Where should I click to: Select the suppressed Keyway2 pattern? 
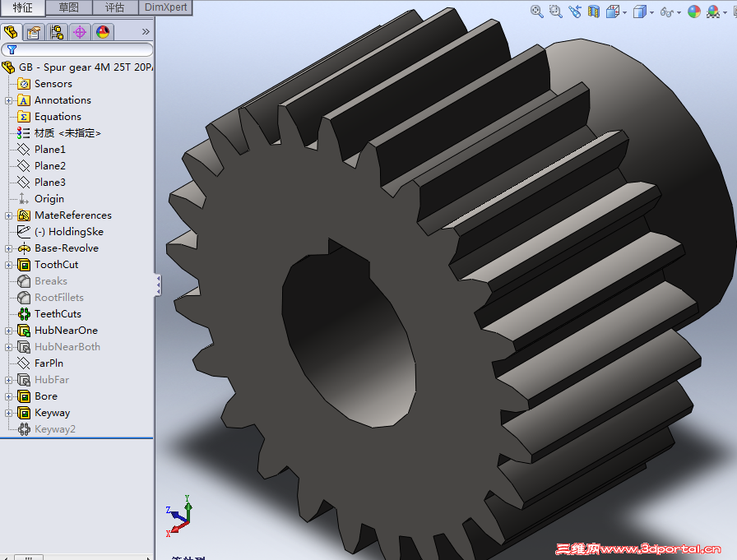[47, 429]
